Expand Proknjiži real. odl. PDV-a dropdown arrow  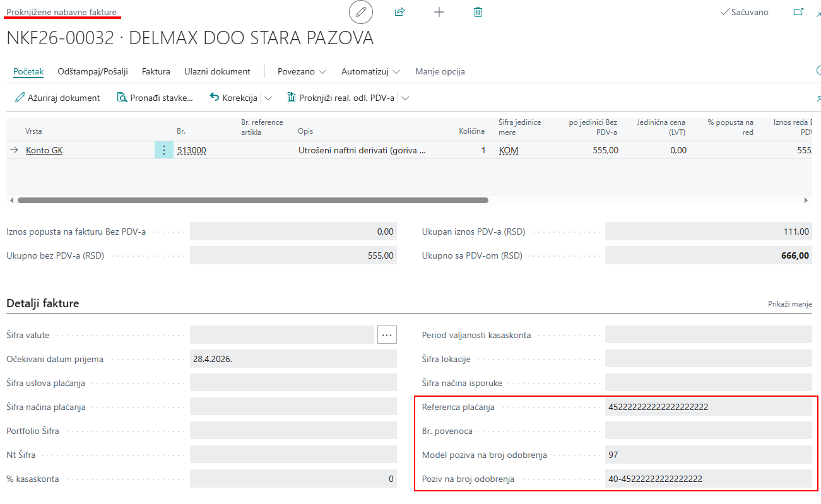click(x=405, y=98)
